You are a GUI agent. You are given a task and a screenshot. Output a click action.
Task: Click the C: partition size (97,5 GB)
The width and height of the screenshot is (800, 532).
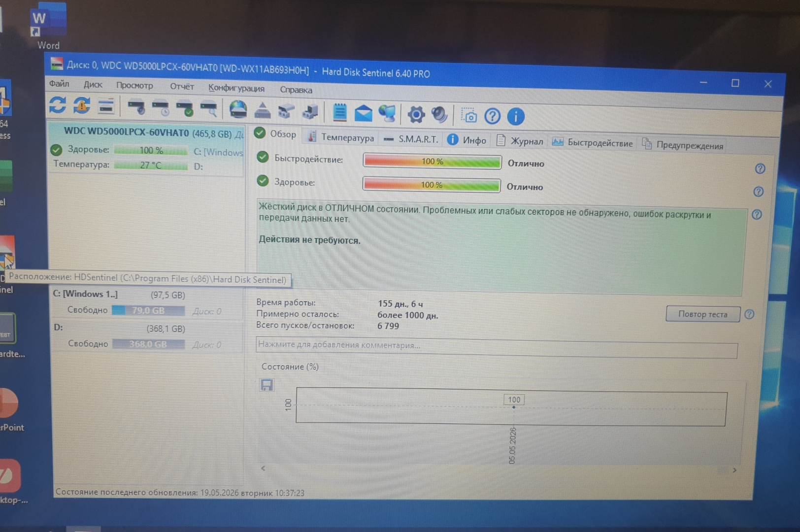(168, 295)
